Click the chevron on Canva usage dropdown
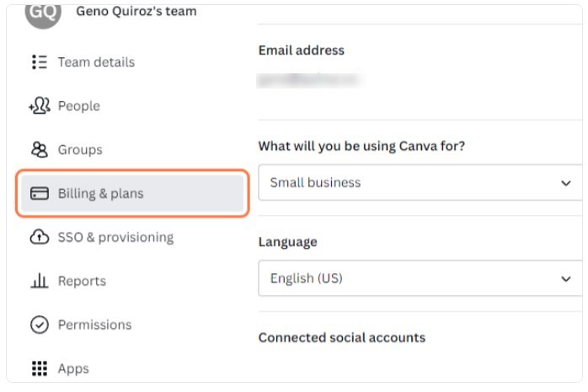Image resolution: width=588 pixels, height=392 pixels. 566,183
